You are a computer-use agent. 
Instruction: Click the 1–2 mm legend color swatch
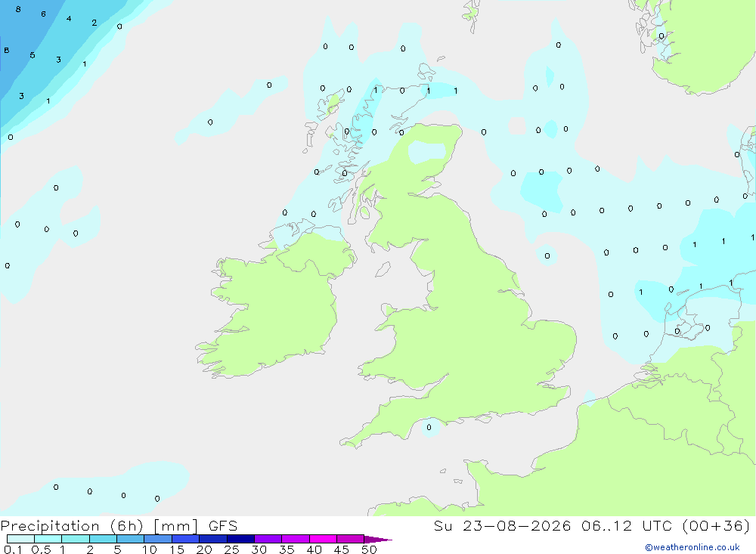(x=76, y=539)
